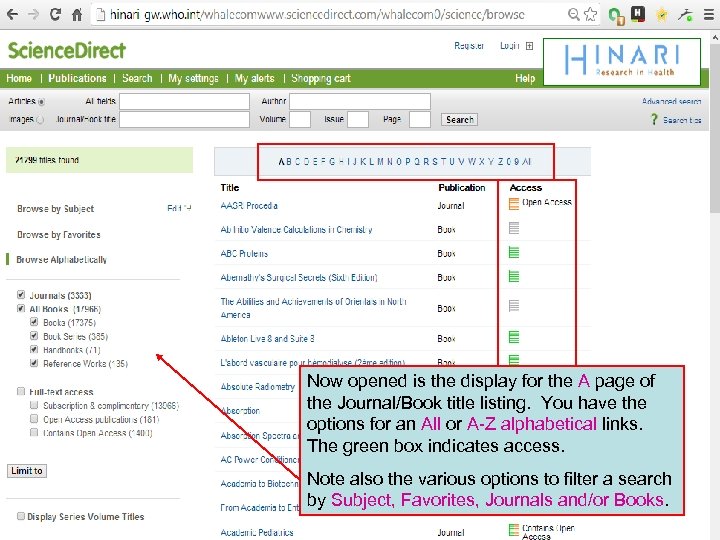
Task: Click the access icon for Academic Pediatrics
Action: click(514, 529)
